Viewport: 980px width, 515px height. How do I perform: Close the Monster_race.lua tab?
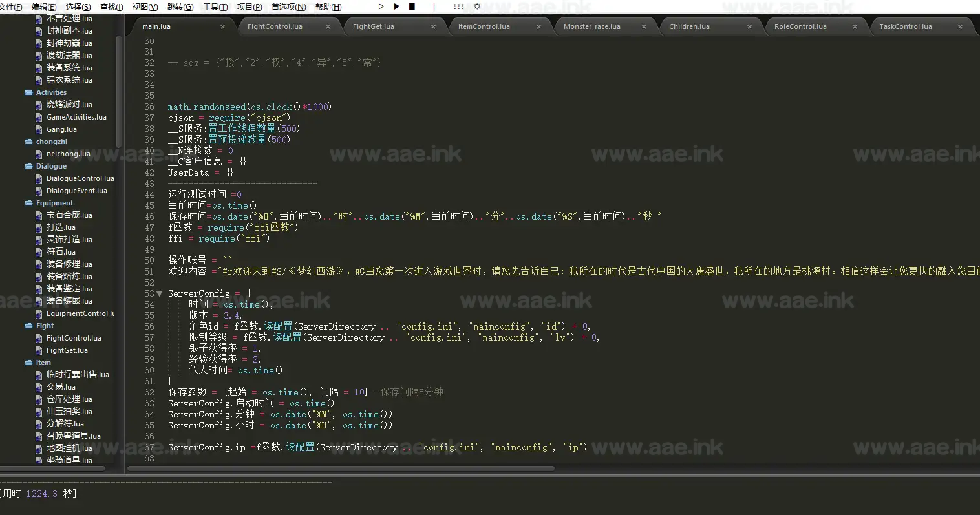coord(644,26)
